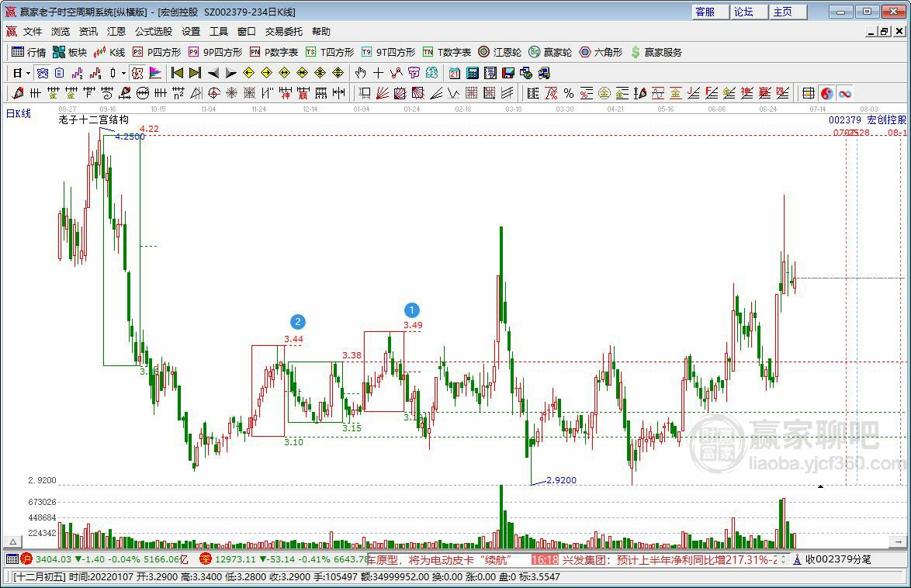Click the circled 金 golden ratio icon
Viewport: 911px width, 588px height.
pyautogui.click(x=604, y=93)
